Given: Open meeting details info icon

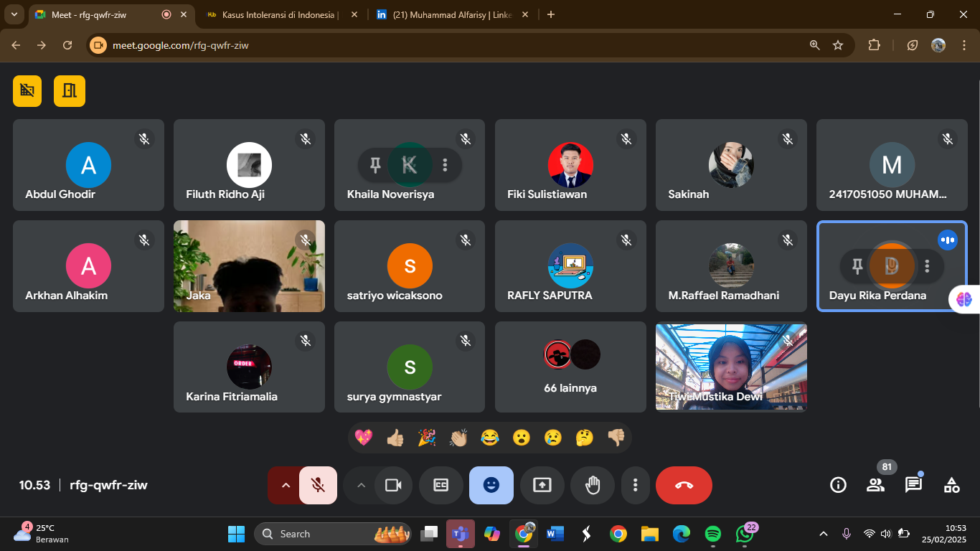Looking at the screenshot, I should coord(838,485).
